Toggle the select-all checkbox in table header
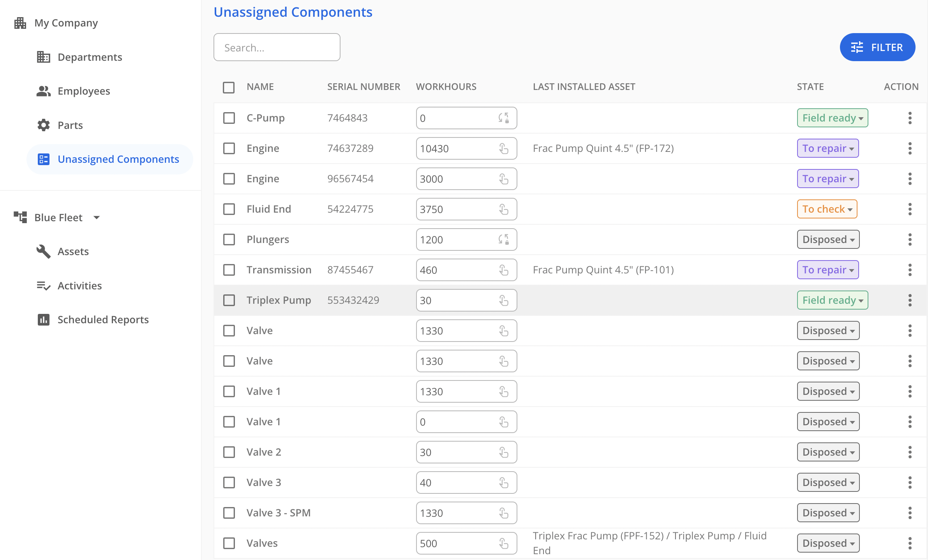Screen dimensions: 928x560 coord(229,87)
